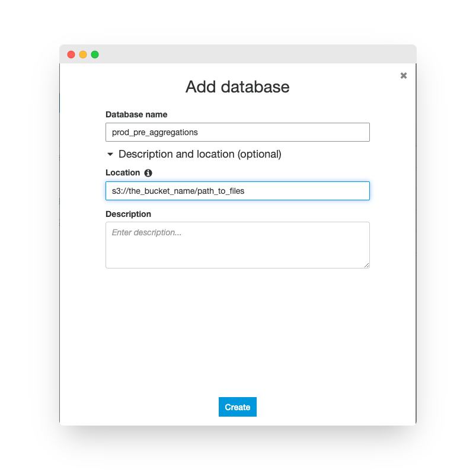476x470 pixels.
Task: Close the Add database dialog with X
Action: (x=404, y=75)
